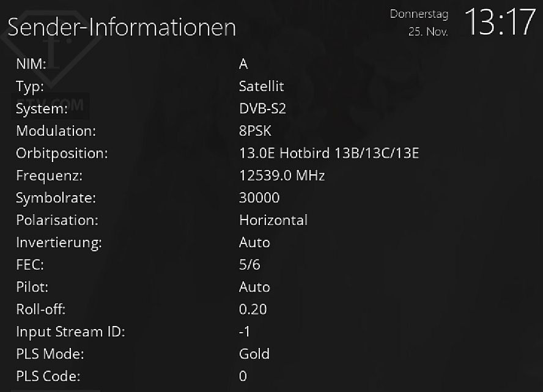Select the Gold PLS Mode value
Screen dimensions: 543x392
[254, 353]
